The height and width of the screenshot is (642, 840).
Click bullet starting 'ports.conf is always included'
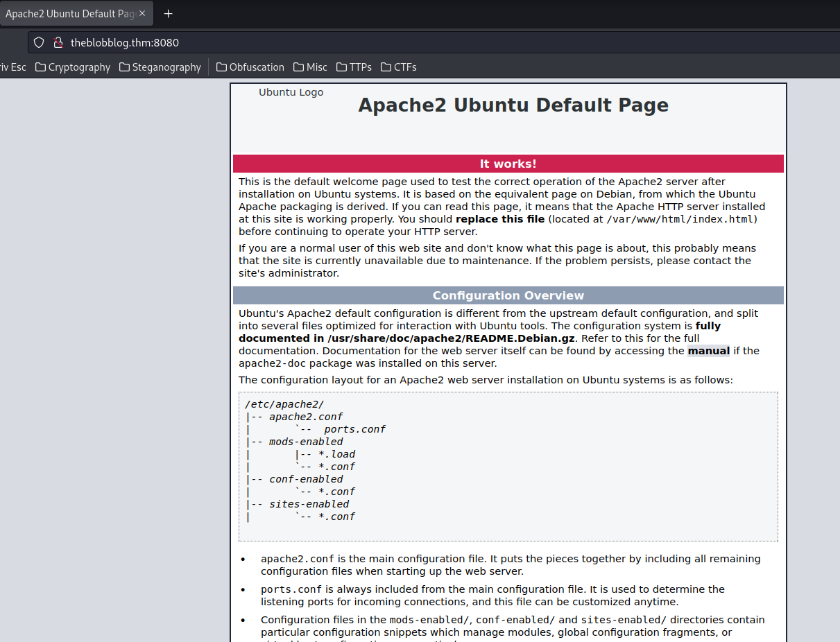point(492,596)
